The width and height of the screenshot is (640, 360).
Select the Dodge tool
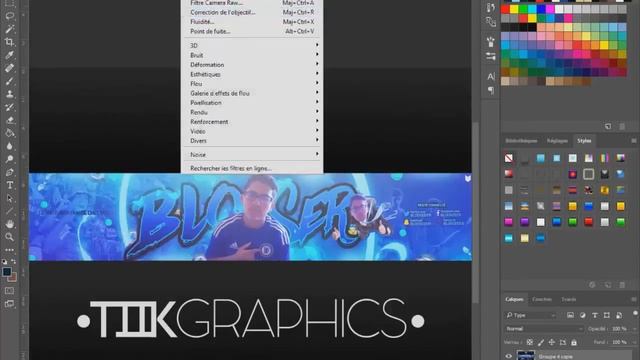[9, 159]
